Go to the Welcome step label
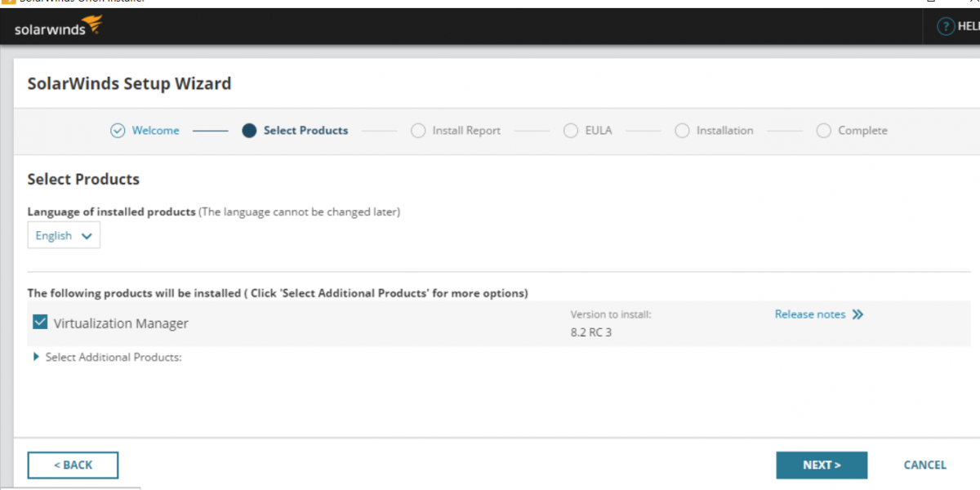Screen dimensions: 980x490 pos(155,131)
